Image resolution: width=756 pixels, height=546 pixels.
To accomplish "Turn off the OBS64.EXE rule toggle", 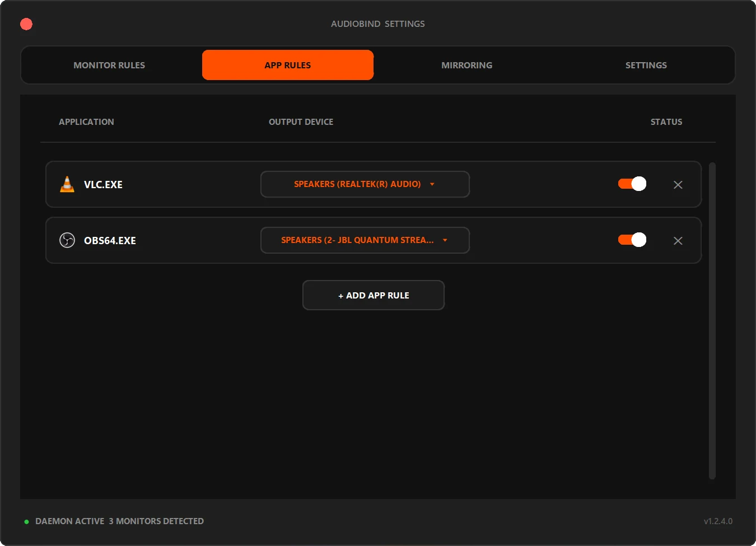I will 632,240.
